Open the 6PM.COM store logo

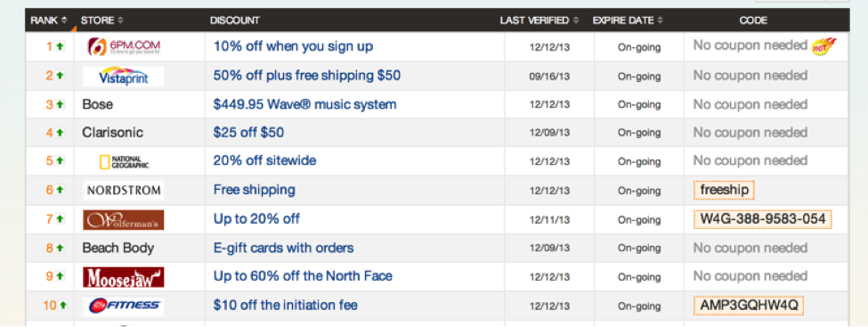124,46
